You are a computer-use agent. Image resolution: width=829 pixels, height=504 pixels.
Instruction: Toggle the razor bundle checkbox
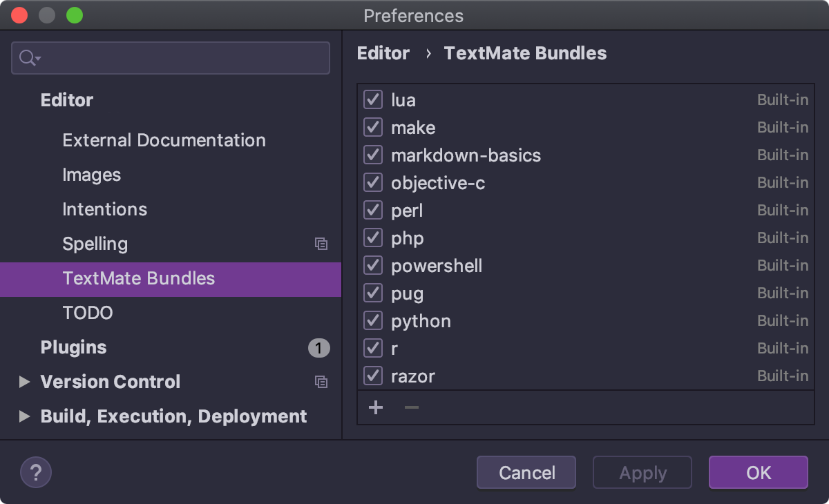pos(373,376)
